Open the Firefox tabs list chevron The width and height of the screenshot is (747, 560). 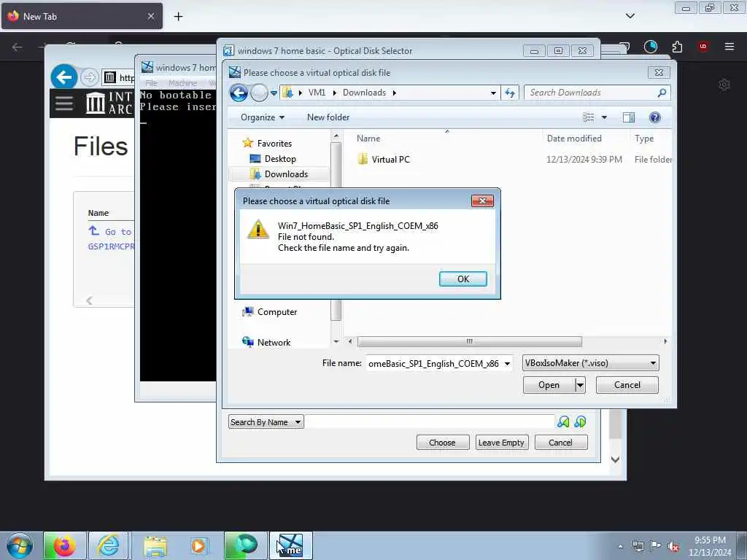point(630,16)
